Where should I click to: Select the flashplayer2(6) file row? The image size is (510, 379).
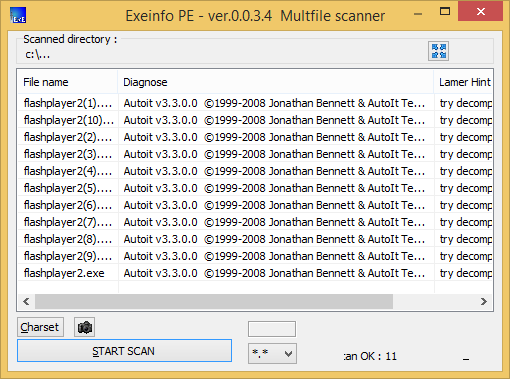point(255,205)
